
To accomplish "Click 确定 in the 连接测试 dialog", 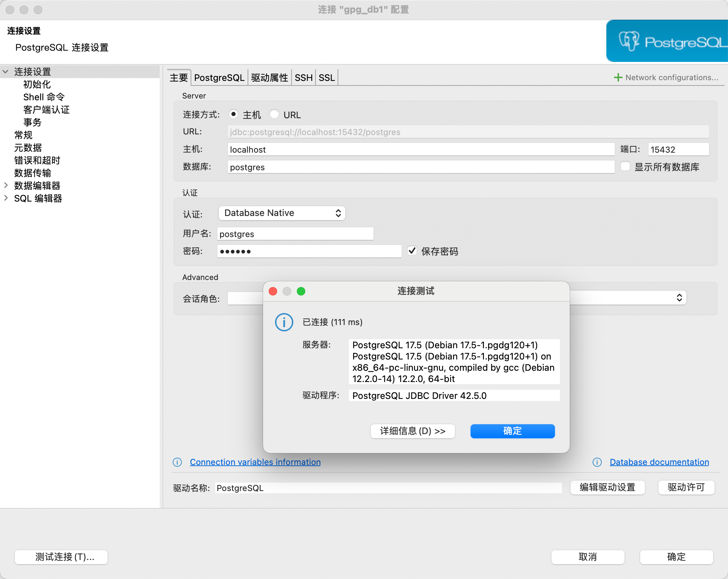I will click(x=513, y=431).
